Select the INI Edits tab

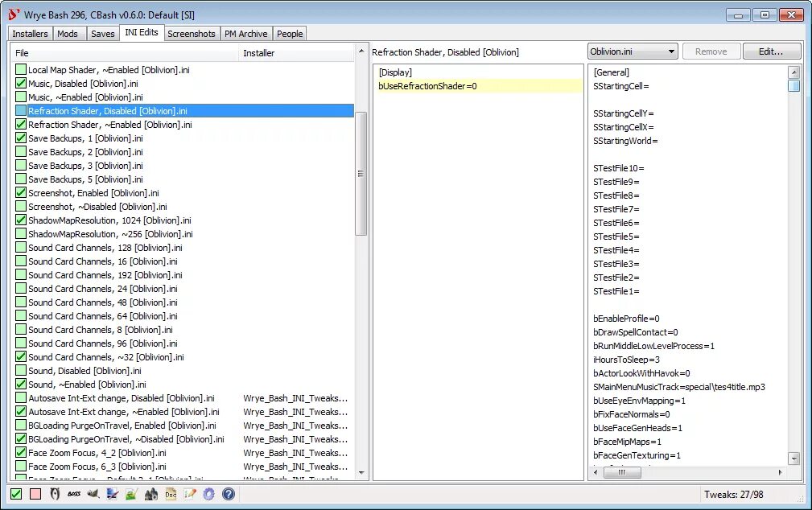[142, 32]
